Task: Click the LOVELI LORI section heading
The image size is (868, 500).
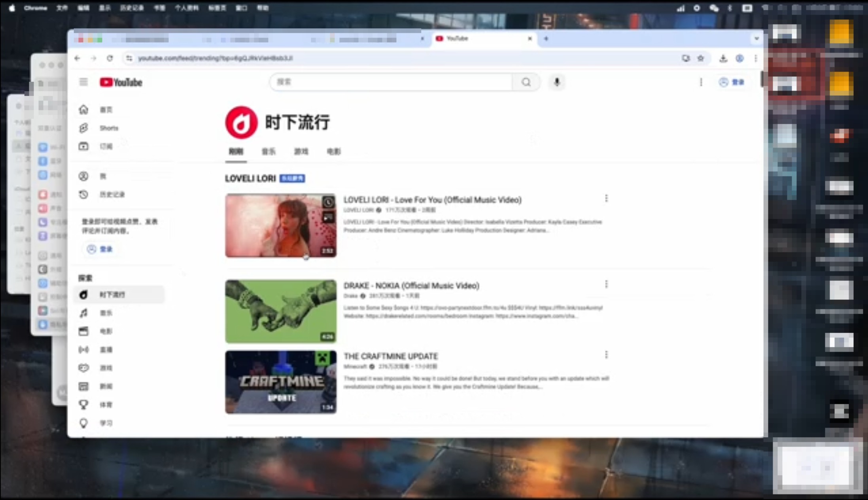Action: click(x=250, y=178)
